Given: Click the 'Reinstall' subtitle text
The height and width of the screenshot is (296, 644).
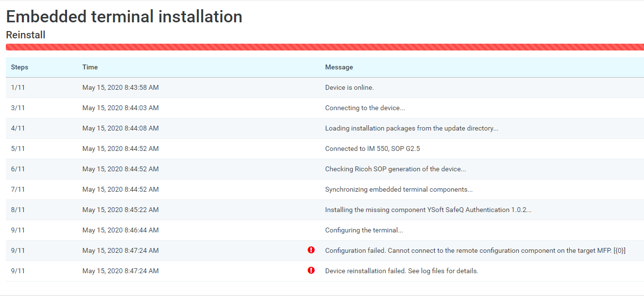Looking at the screenshot, I should 25,35.
